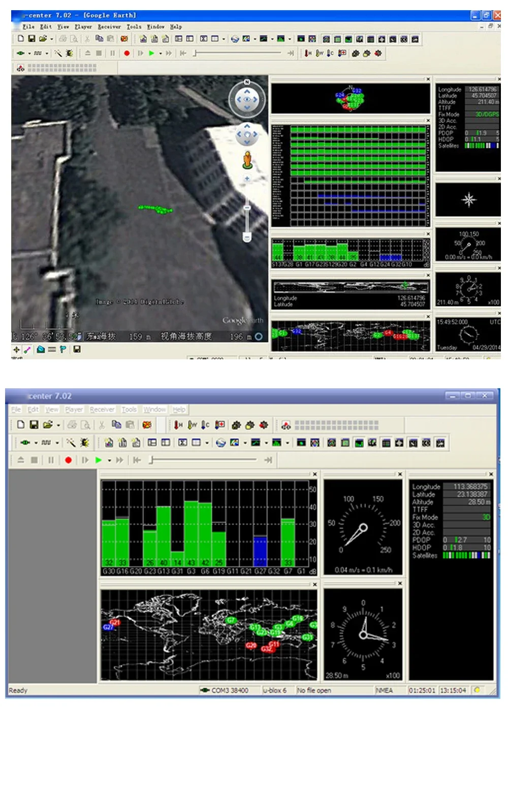The height and width of the screenshot is (812, 508).
Task: Click the Google Earth zoom-in plus button
Action: (247, 179)
